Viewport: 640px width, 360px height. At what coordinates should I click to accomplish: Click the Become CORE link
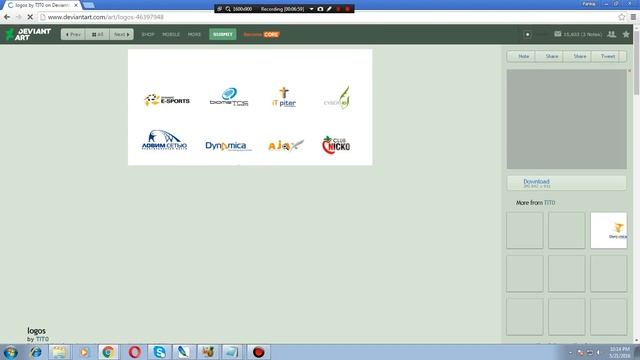[x=261, y=35]
